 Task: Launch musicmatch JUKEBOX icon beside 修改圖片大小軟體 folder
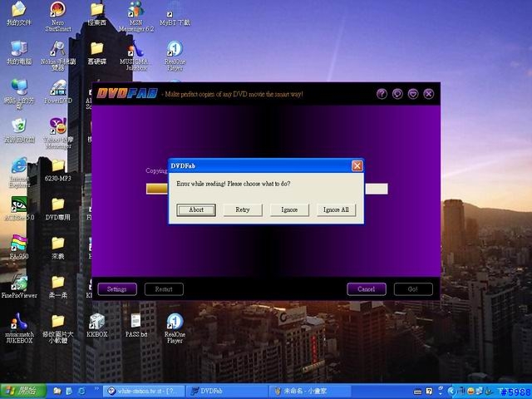(x=19, y=329)
